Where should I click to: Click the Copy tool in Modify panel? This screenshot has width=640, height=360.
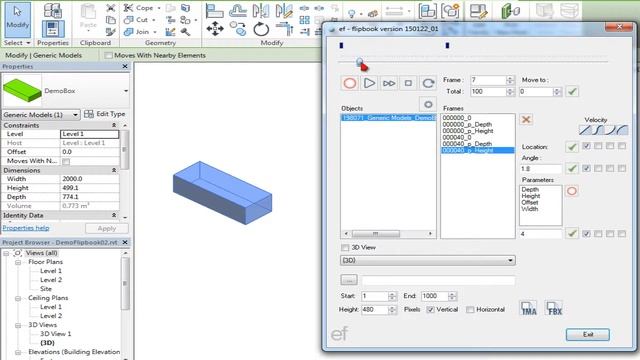tap(238, 29)
